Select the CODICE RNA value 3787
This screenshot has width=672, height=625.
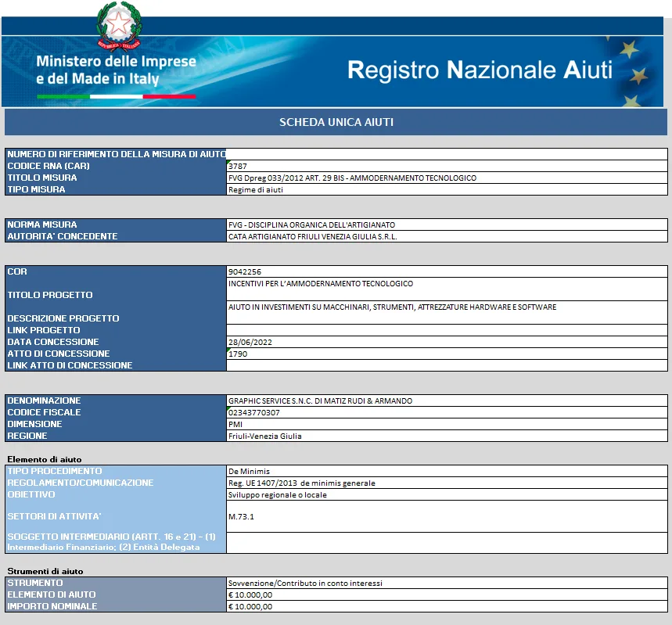click(237, 167)
